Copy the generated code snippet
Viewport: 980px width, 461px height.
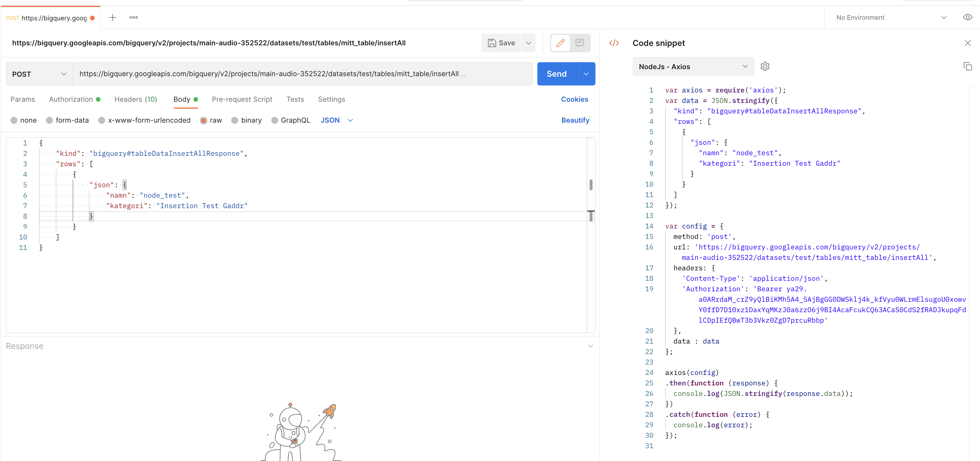click(968, 66)
